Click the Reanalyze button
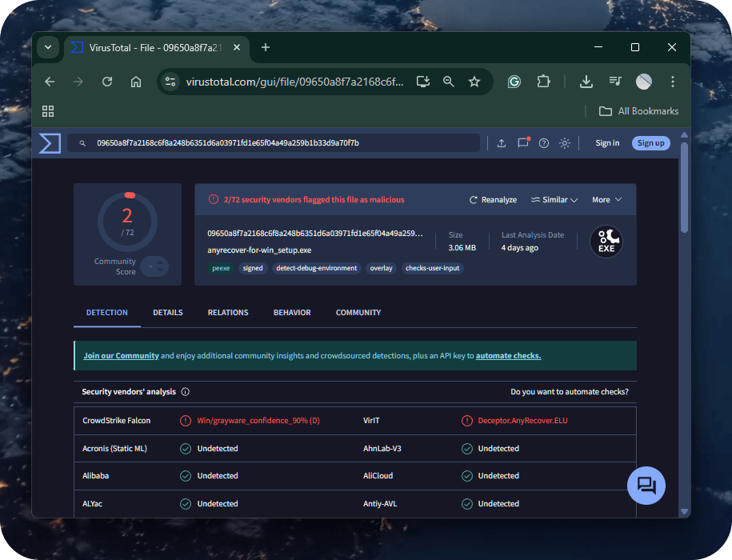This screenshot has height=560, width=732. [493, 200]
